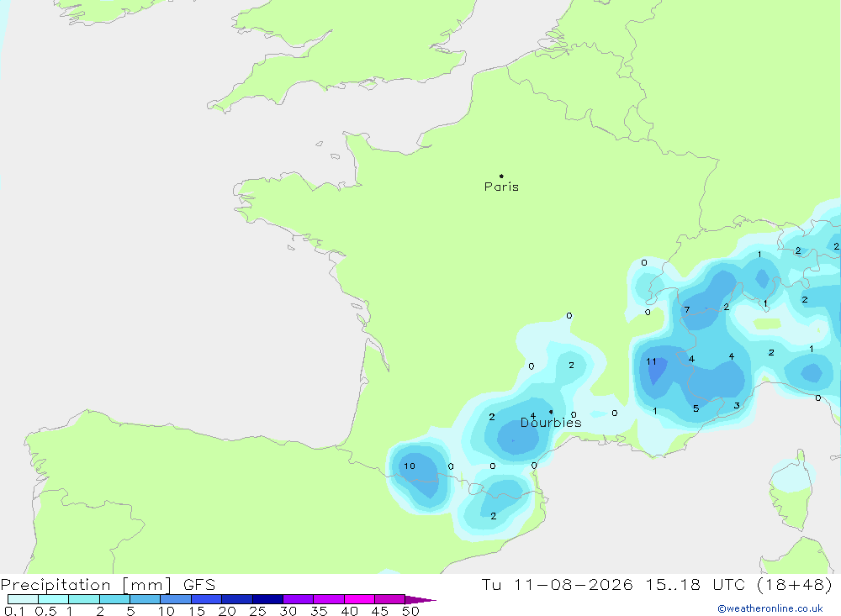Click the over-50 arrow at legend end
This screenshot has height=616, width=841.
[x=420, y=600]
